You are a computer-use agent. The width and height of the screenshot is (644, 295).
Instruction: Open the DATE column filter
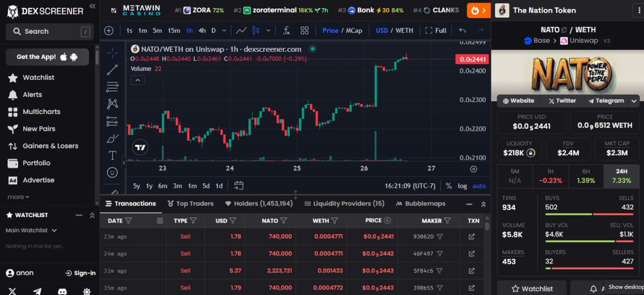tap(128, 220)
